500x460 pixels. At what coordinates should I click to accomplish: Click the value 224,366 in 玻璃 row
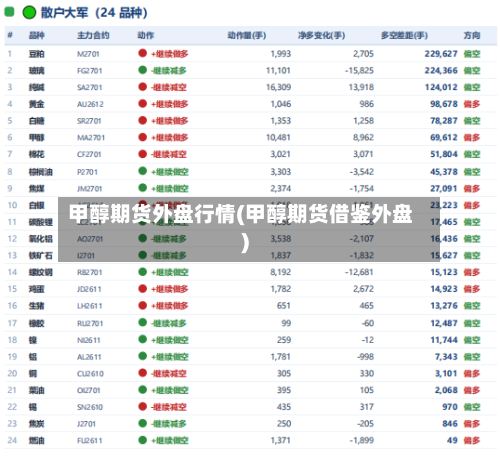point(441,70)
